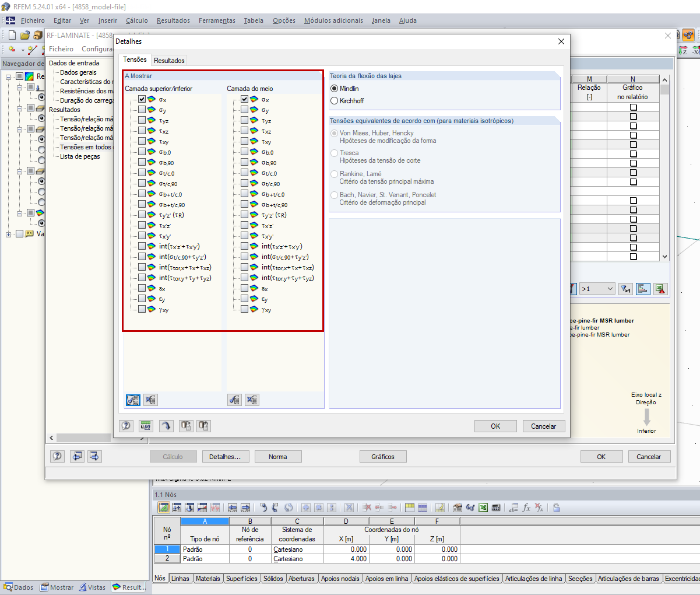Open the help icon in Detalhes dialog
Image resolution: width=700 pixels, height=595 pixels.
pyautogui.click(x=126, y=426)
